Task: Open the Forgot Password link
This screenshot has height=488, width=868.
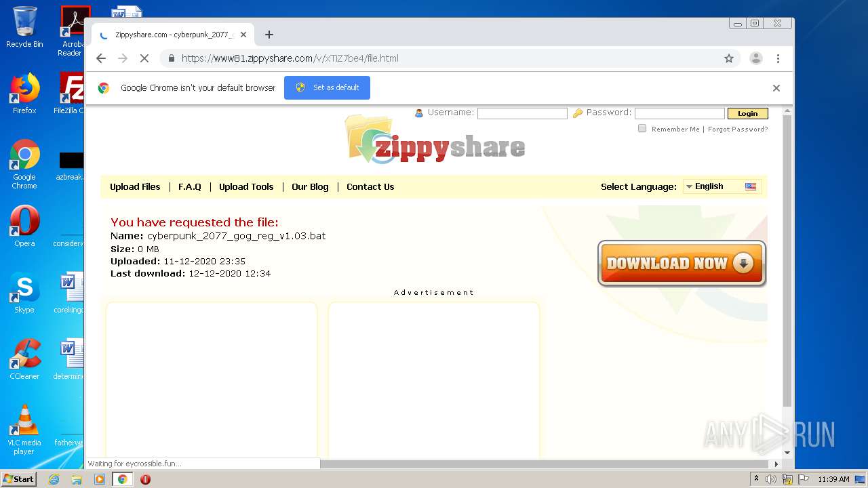Action: point(738,129)
